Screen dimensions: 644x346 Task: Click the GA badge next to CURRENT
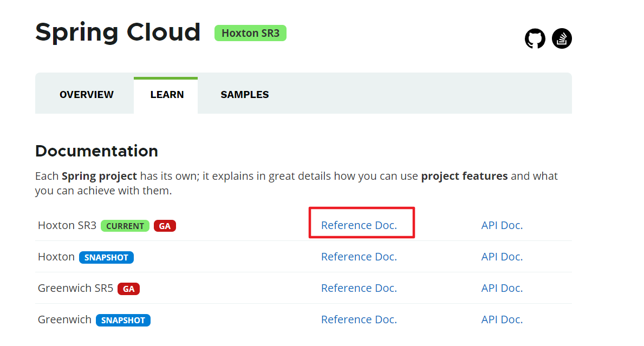(165, 226)
